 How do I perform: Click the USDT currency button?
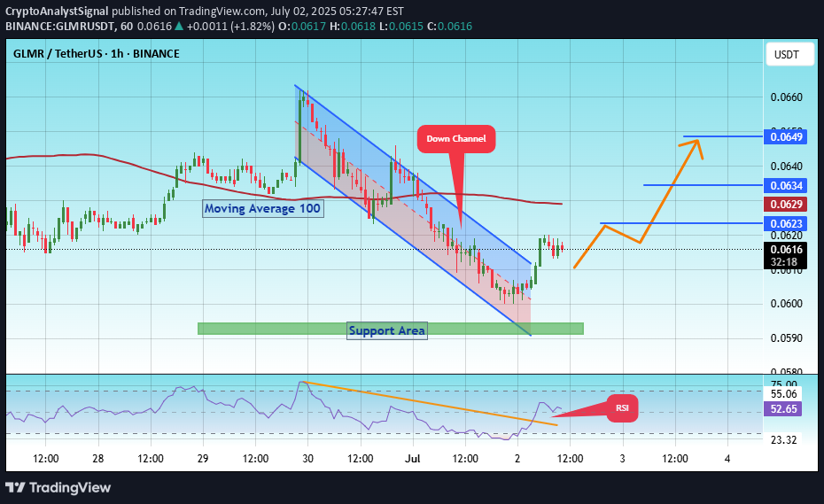[789, 55]
